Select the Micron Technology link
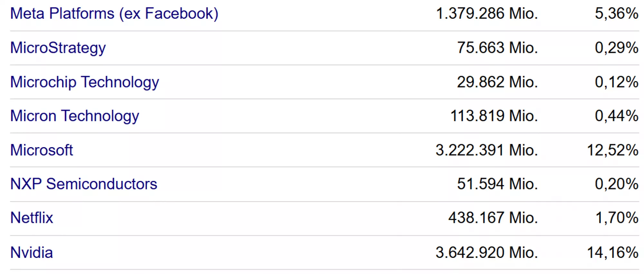644x274 pixels. [74, 116]
